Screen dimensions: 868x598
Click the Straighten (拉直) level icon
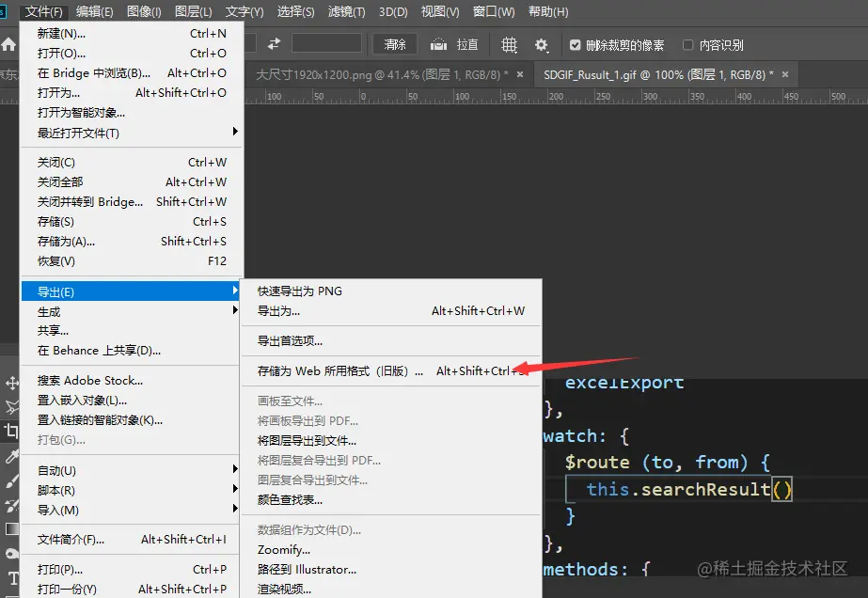[x=438, y=44]
